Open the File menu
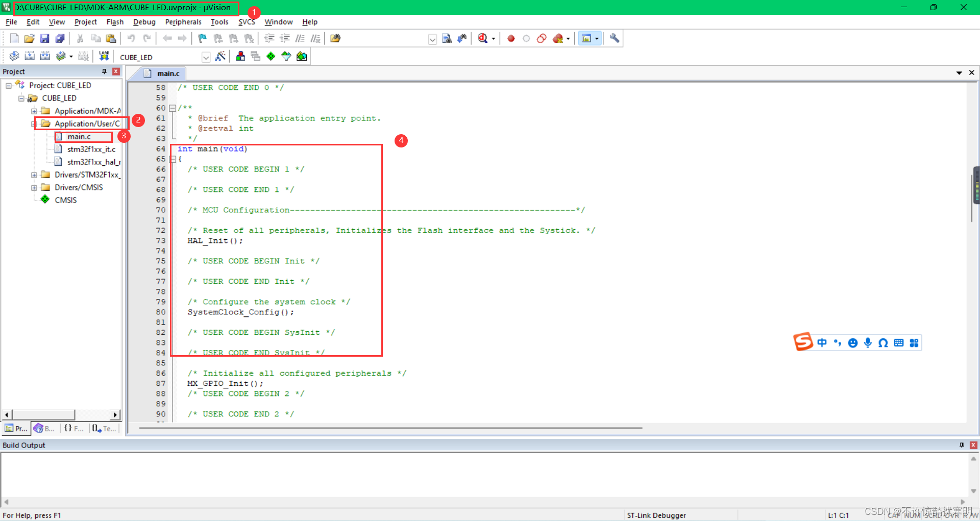The image size is (980, 521). [11, 22]
